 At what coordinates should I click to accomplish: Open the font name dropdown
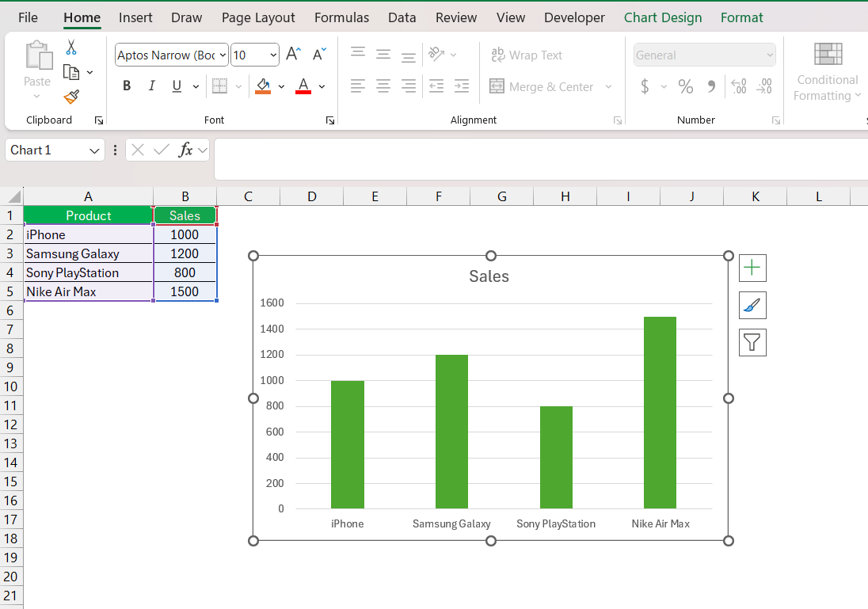coord(223,55)
